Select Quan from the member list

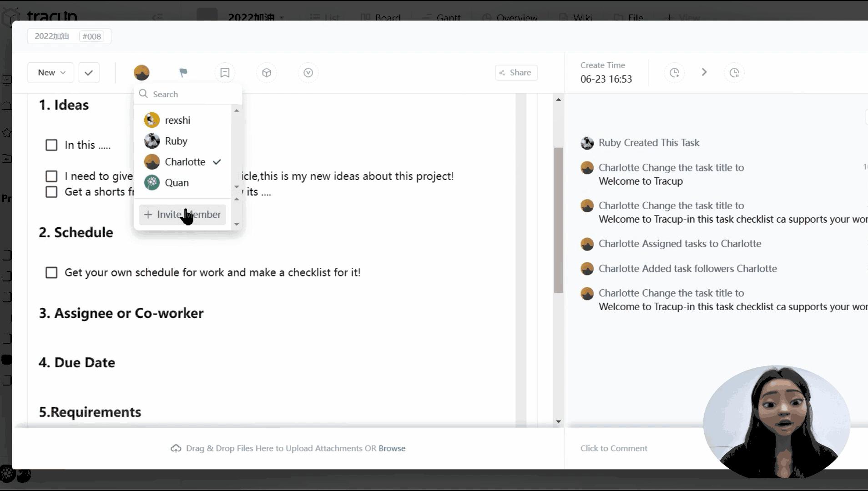click(x=177, y=183)
